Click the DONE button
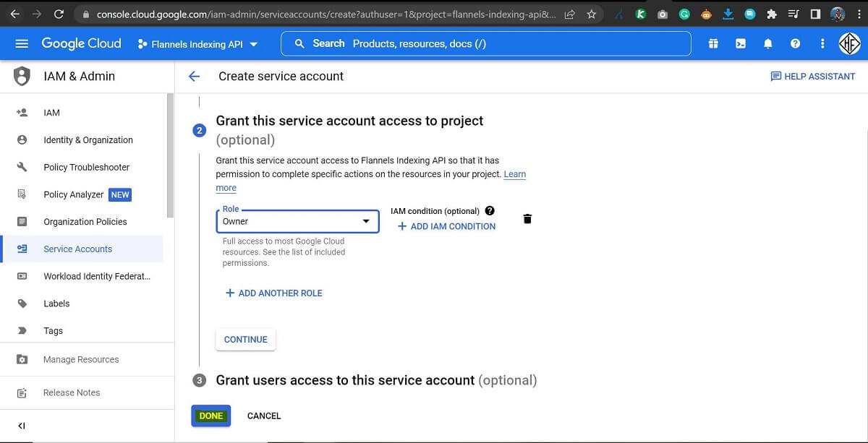 211,416
